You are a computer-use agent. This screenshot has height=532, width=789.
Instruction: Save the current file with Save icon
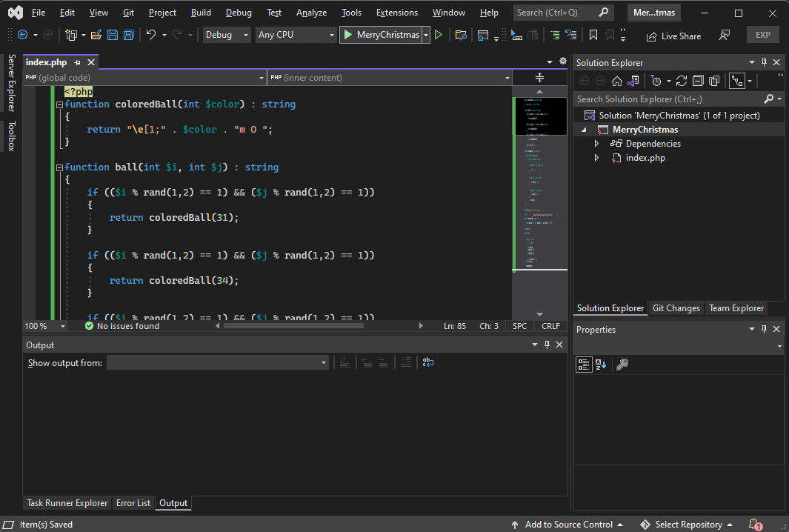coord(113,35)
